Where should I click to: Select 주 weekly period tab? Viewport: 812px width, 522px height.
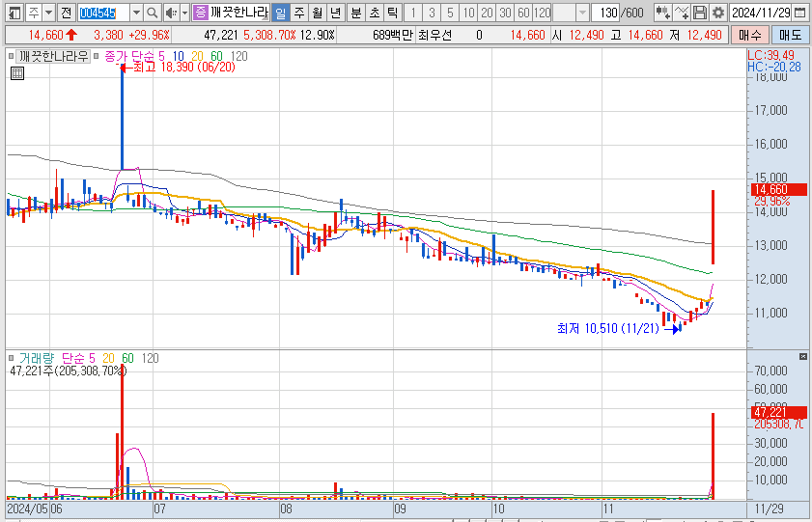(298, 13)
